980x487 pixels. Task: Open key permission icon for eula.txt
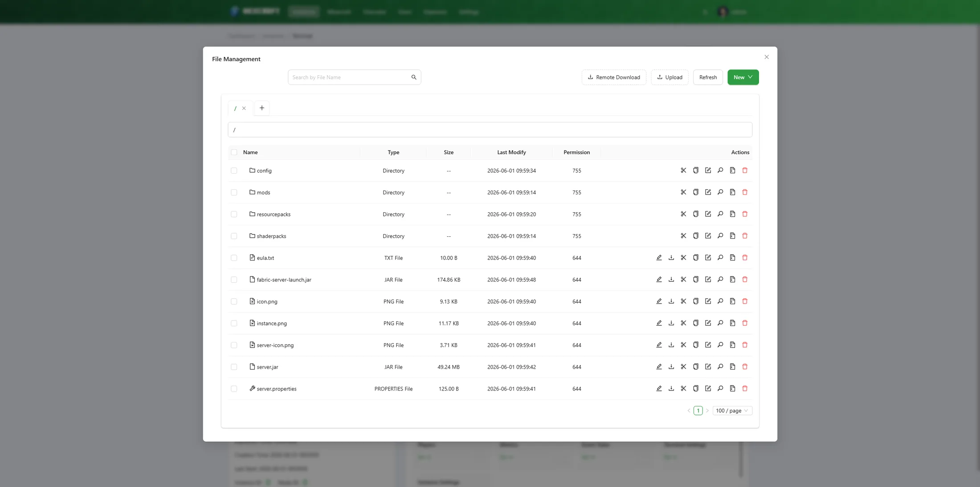(x=720, y=258)
